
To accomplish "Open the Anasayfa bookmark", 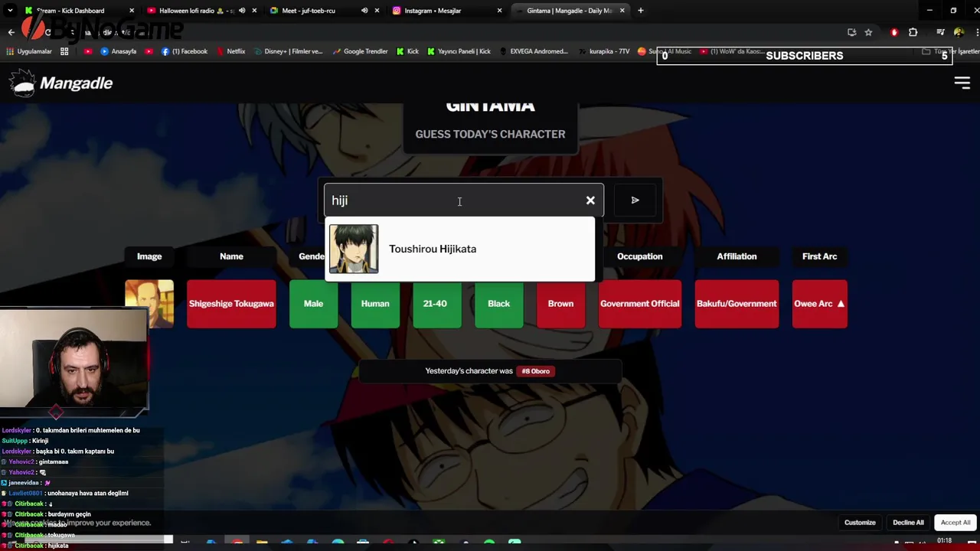I will pos(119,51).
